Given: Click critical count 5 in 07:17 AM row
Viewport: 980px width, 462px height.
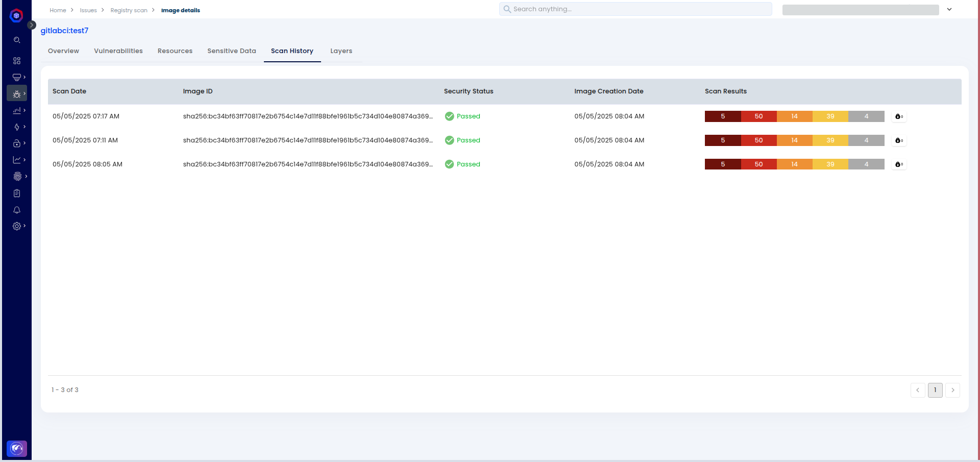Looking at the screenshot, I should coord(723,116).
